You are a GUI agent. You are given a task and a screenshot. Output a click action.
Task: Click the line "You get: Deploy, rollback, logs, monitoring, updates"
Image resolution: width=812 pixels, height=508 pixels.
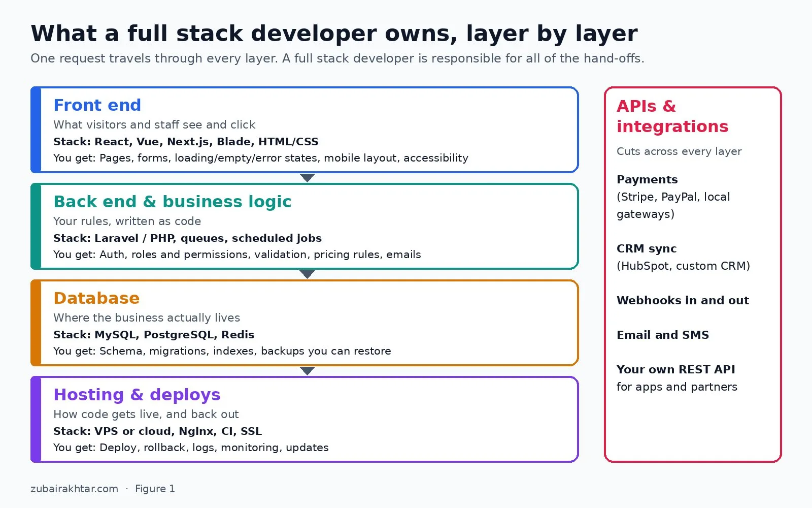[x=191, y=448]
